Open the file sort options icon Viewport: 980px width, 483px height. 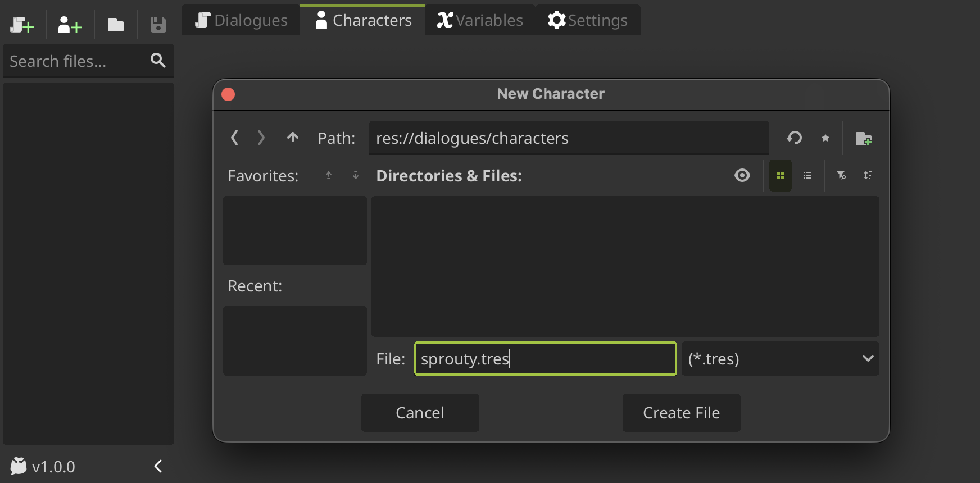[x=868, y=175]
